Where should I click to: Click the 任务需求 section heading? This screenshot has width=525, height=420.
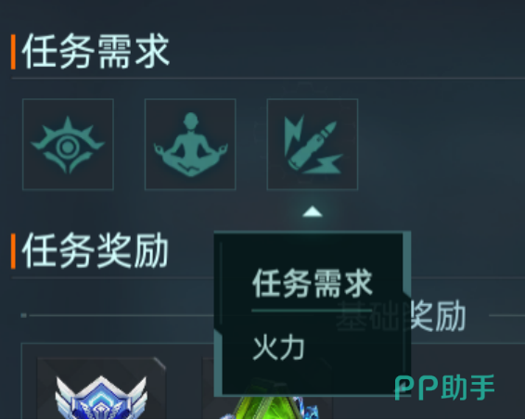(x=96, y=51)
